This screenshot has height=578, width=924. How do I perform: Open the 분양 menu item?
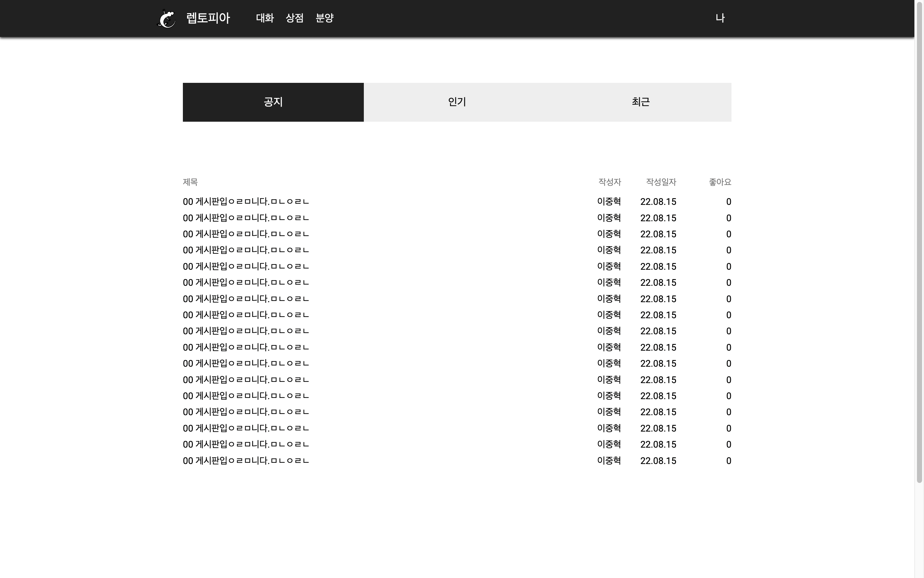pyautogui.click(x=325, y=18)
